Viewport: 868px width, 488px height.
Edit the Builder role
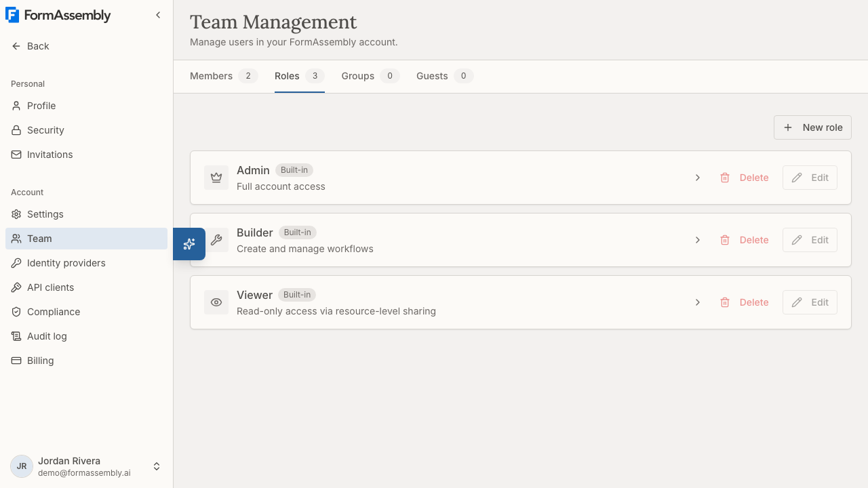(x=810, y=240)
